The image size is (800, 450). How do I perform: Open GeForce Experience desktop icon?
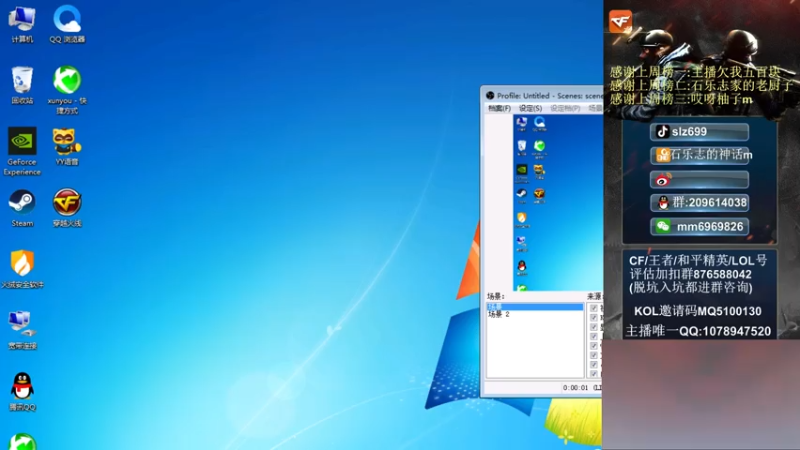click(22, 151)
